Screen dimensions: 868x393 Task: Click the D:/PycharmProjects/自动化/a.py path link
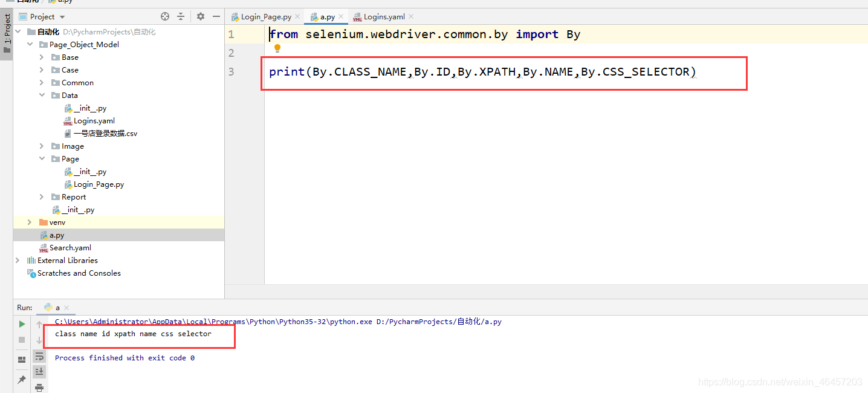pyautogui.click(x=439, y=322)
